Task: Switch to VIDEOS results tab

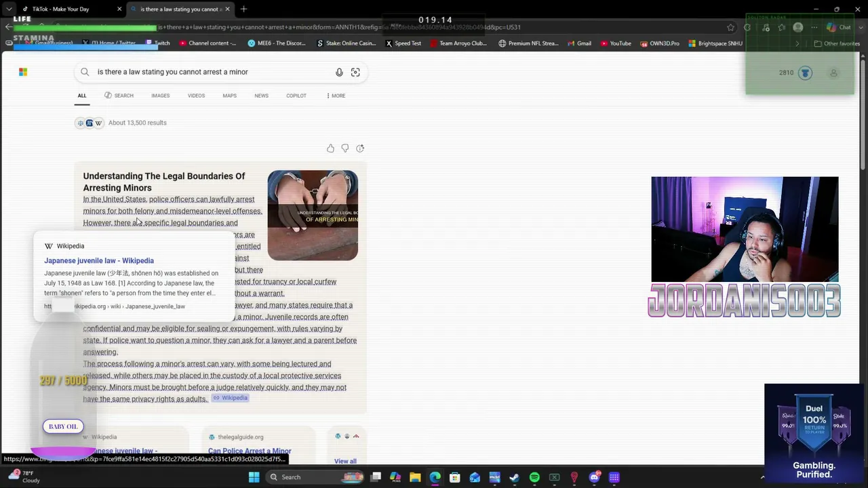Action: coord(196,96)
